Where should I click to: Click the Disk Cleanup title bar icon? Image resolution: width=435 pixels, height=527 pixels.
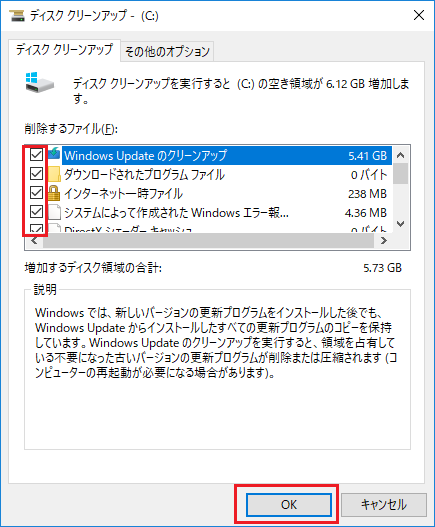click(x=17, y=15)
